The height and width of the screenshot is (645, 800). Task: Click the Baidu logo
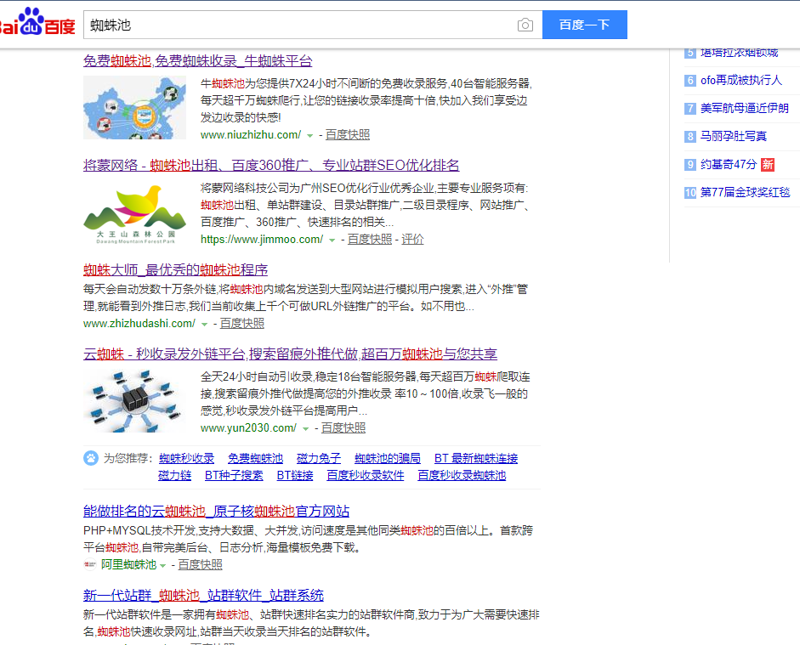tap(37, 23)
